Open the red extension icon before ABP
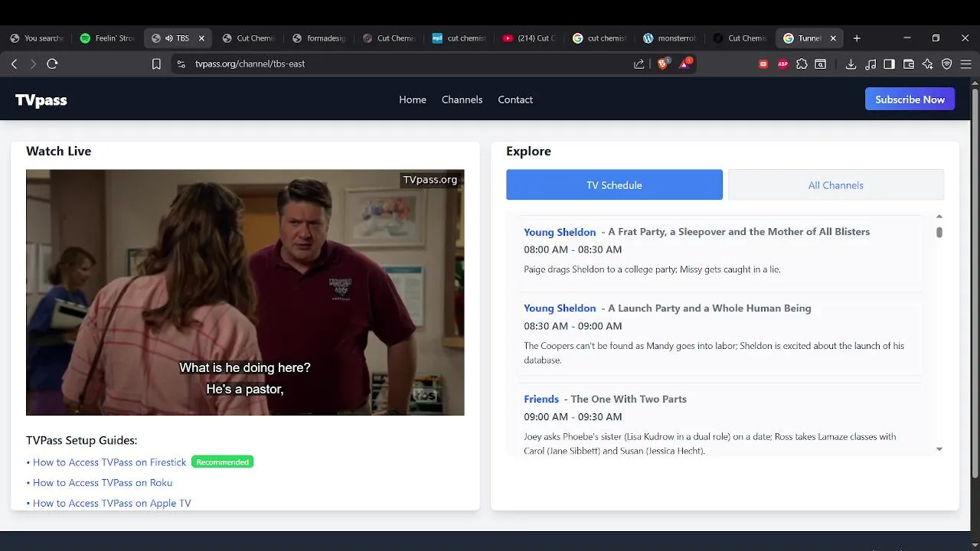Viewport: 980px width, 551px height. [763, 64]
